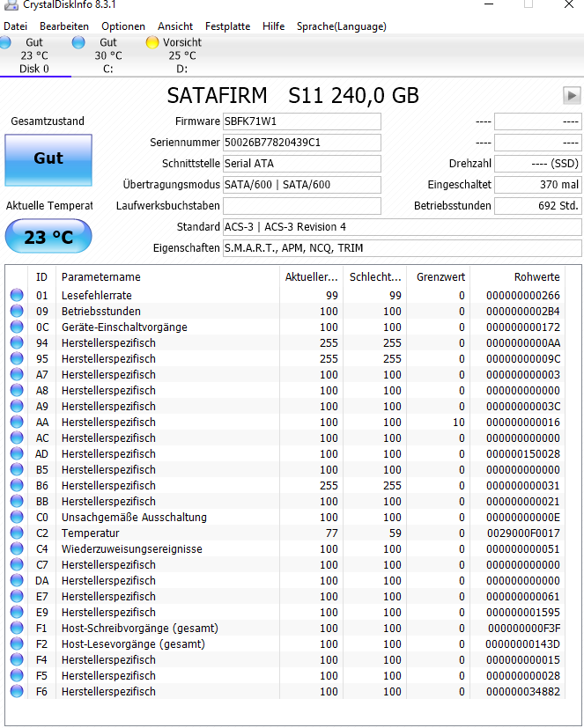Image resolution: width=584 pixels, height=728 pixels.
Task: Go to next disk with arrow button
Action: pyautogui.click(x=572, y=96)
